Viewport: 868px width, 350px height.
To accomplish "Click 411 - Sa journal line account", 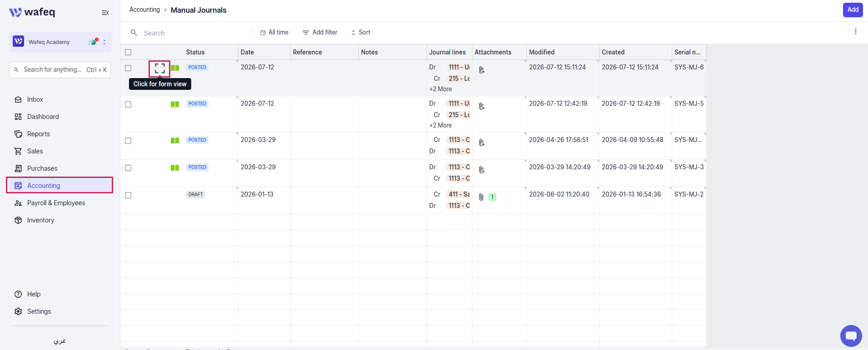I will (458, 194).
